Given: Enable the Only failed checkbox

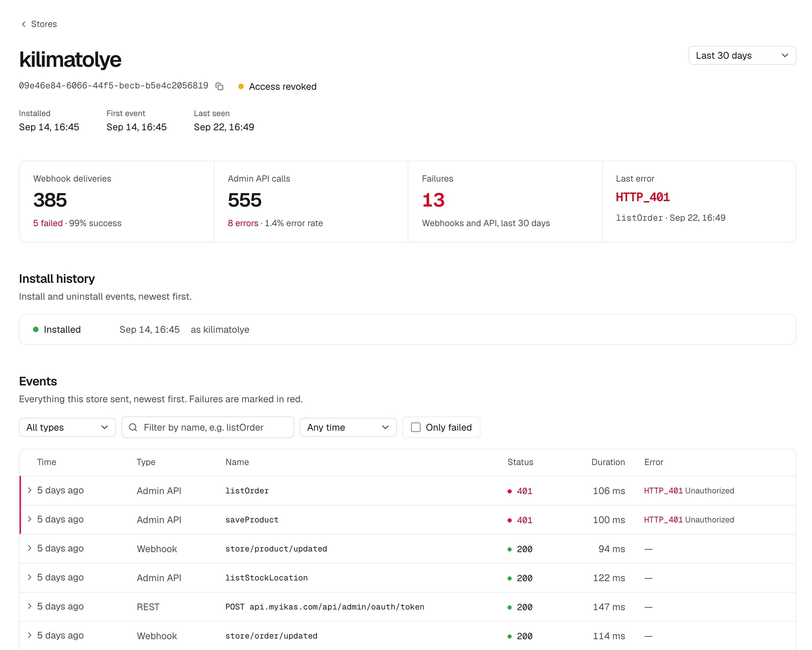Looking at the screenshot, I should (x=416, y=427).
